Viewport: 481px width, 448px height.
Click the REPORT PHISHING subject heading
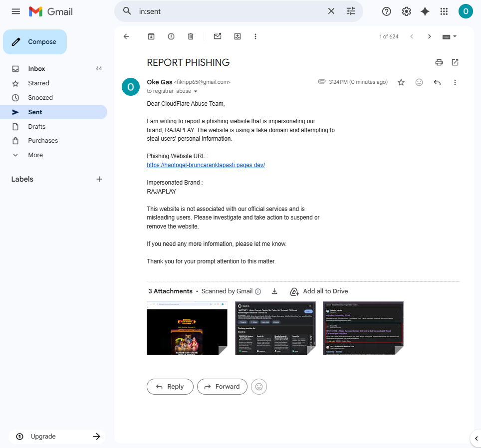[x=188, y=62]
